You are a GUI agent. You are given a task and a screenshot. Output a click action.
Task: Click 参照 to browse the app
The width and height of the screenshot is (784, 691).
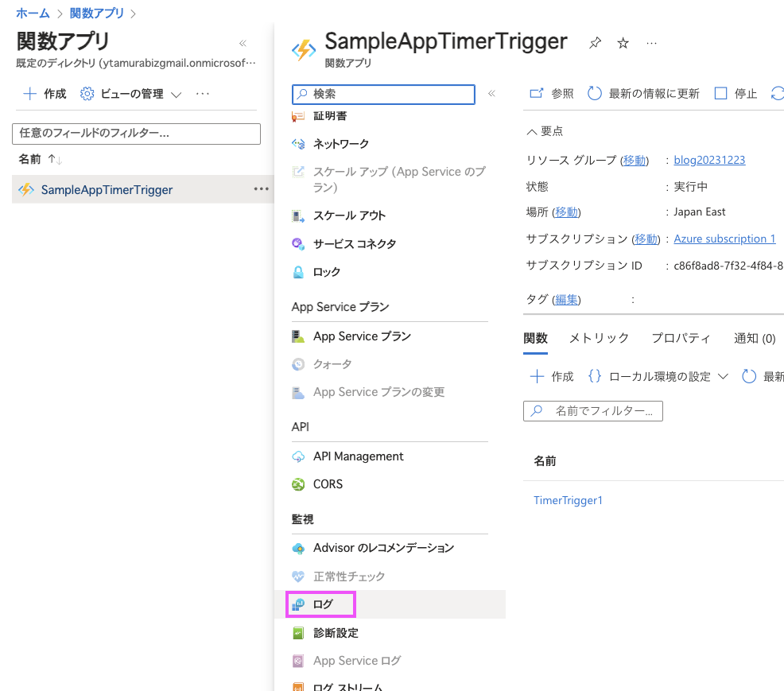(x=552, y=94)
